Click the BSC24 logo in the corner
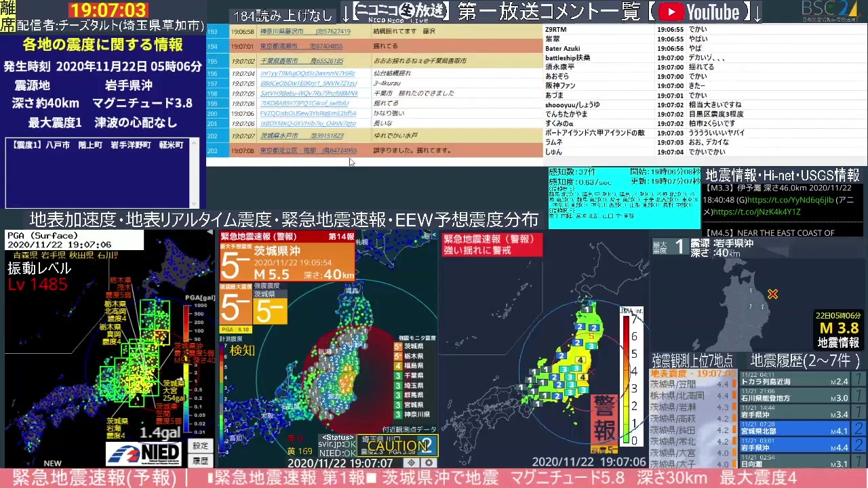868x488 pixels. click(831, 10)
